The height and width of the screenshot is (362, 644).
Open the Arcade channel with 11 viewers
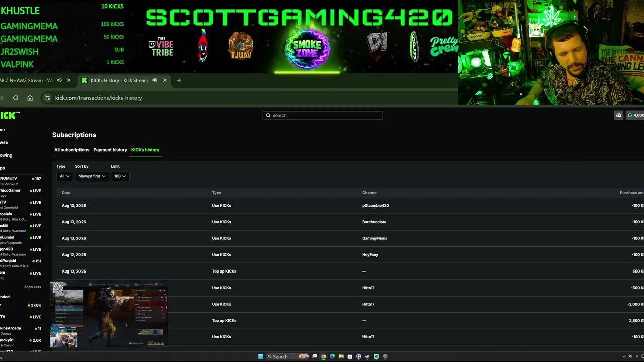(x=21, y=330)
